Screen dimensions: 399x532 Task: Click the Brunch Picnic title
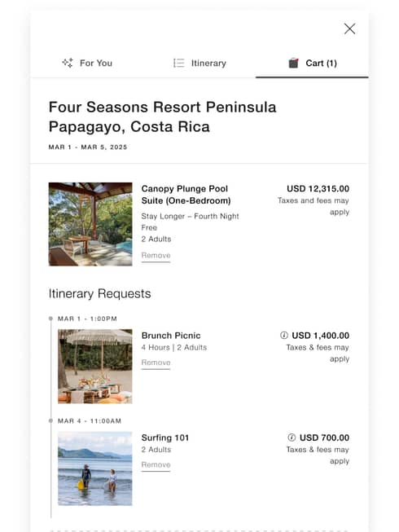(x=171, y=336)
